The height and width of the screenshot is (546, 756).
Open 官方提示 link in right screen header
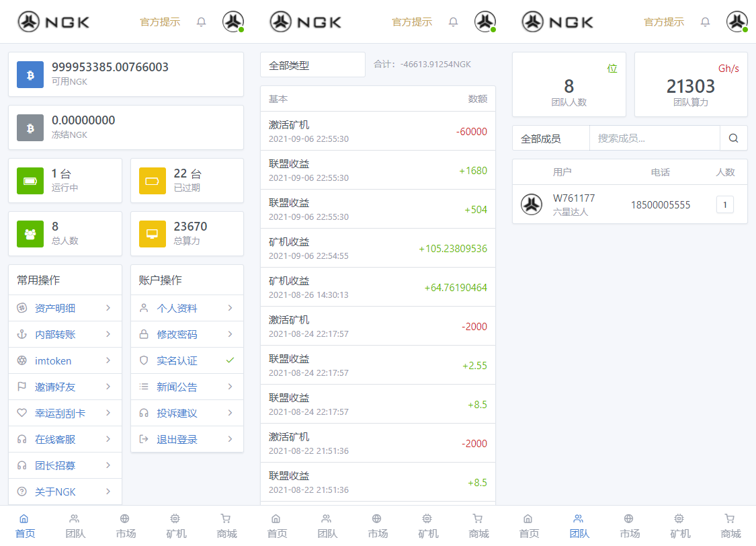[664, 22]
